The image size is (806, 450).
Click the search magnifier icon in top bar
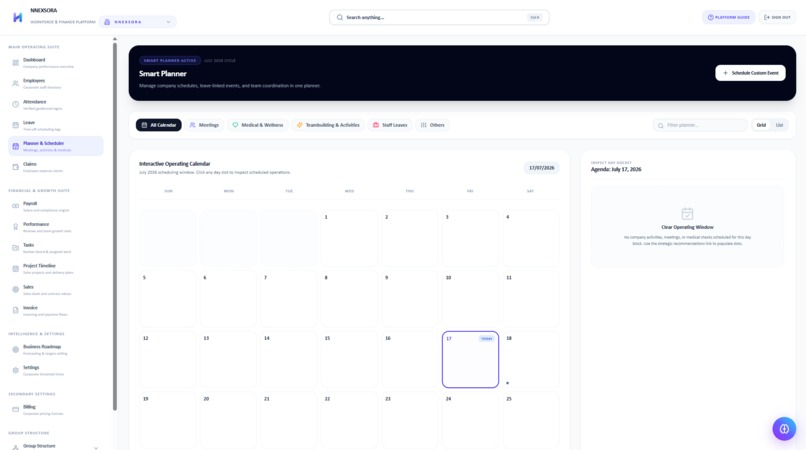340,17
